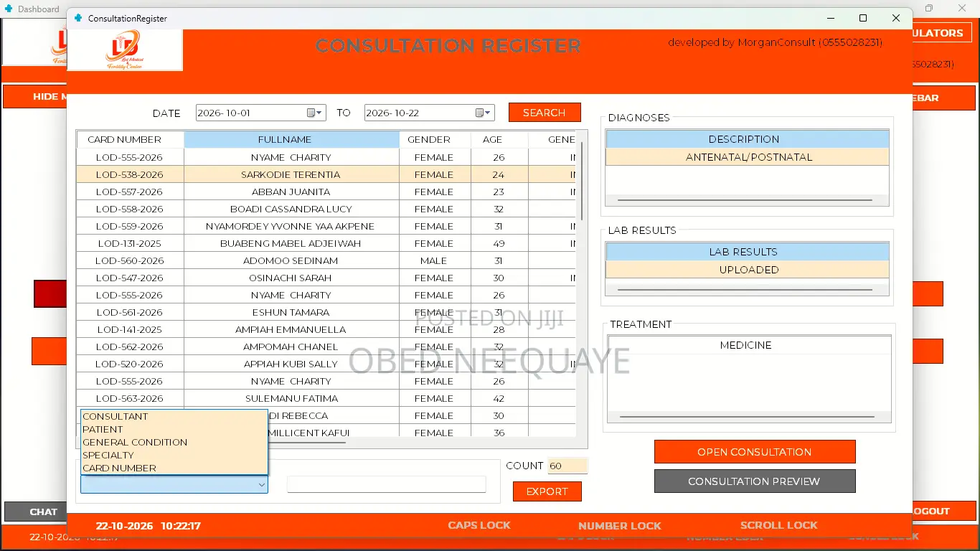Open the end date picker showing 2026-10-22

pos(484,113)
